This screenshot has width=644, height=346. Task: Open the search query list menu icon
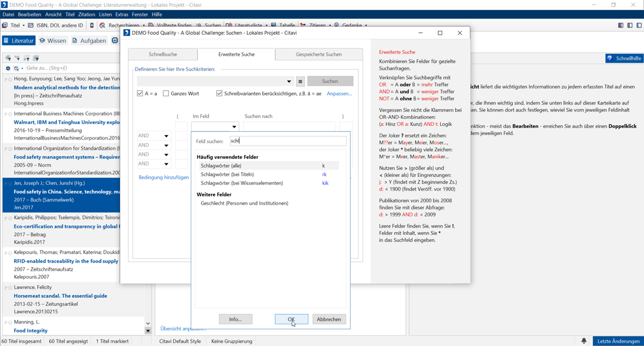pyautogui.click(x=300, y=81)
